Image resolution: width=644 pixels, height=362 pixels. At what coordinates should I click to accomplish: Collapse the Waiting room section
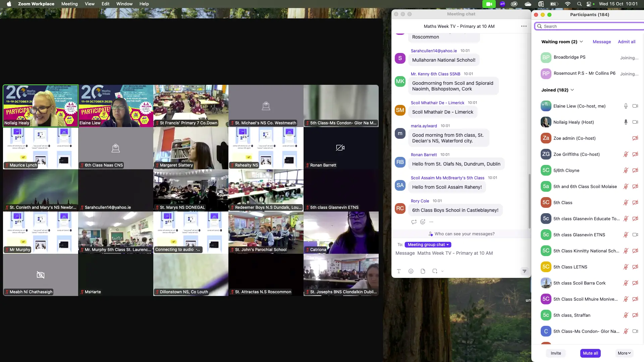(x=581, y=42)
